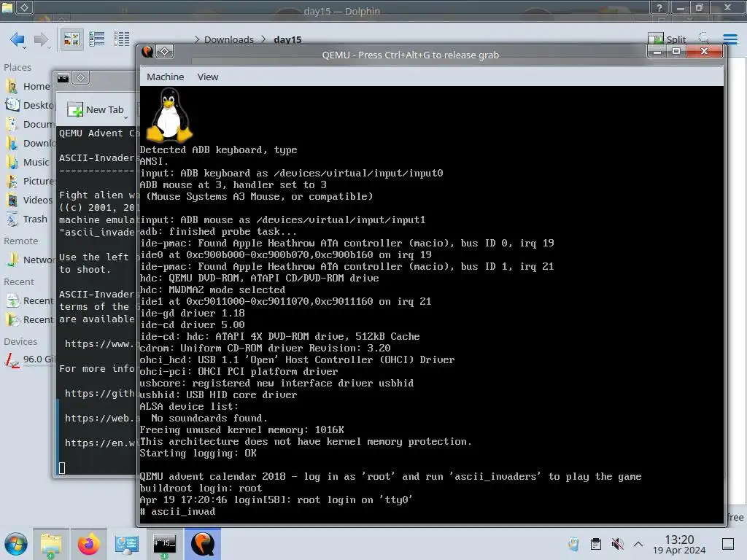Switch Dolphin to Details view mode
747x560 pixels.
(x=122, y=39)
